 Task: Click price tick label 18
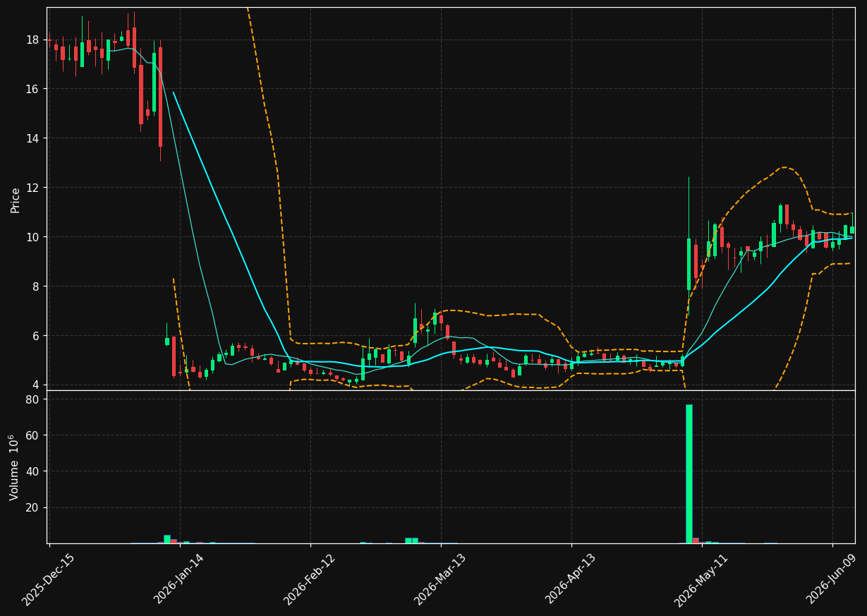[32, 40]
